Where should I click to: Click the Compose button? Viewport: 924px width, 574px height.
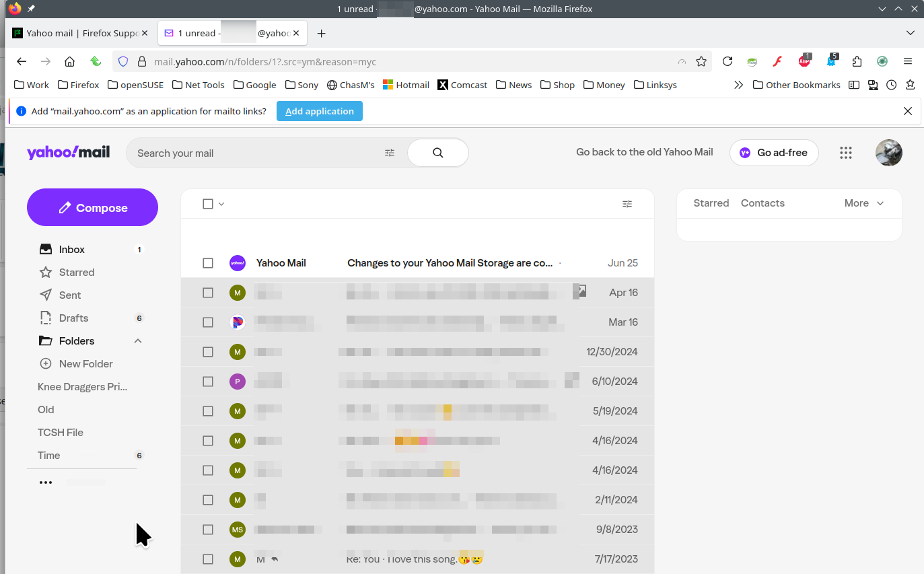coord(92,207)
